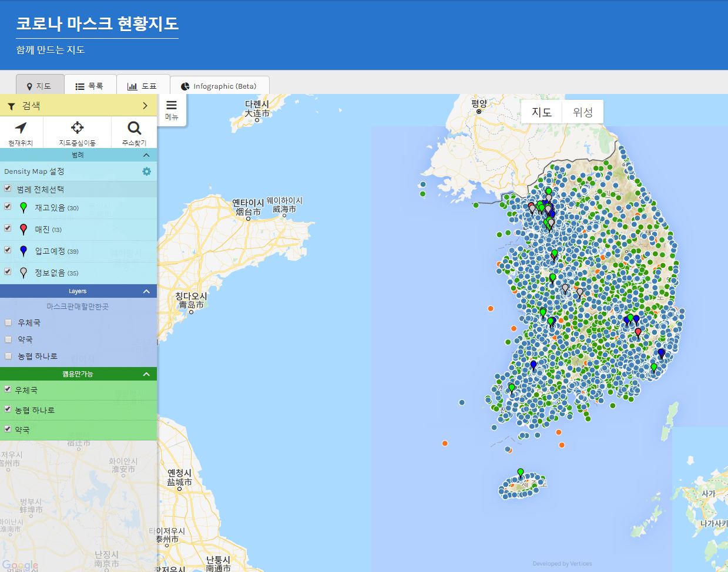The width and height of the screenshot is (728, 572).
Task: Uncheck the 범례 전체선택 checkbox
Action: click(8, 189)
